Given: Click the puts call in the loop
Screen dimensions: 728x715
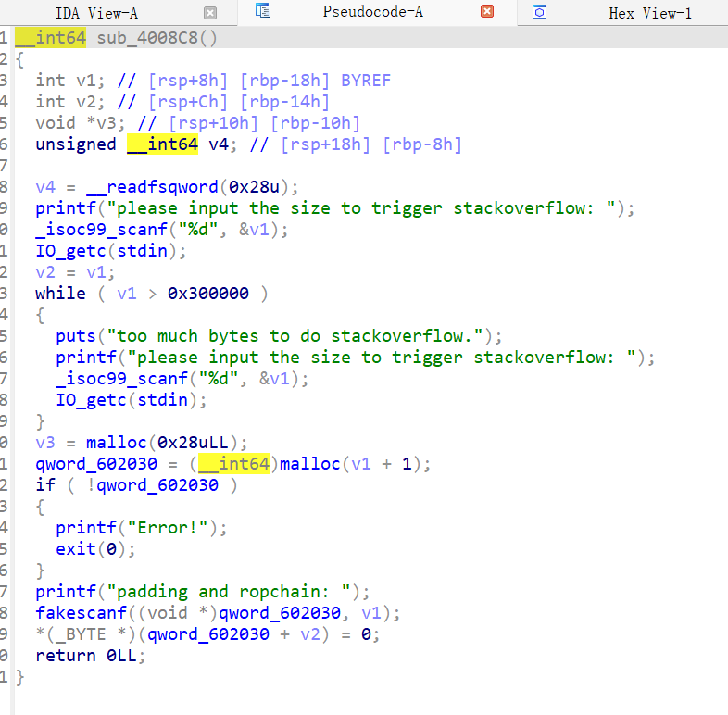Looking at the screenshot, I should (75, 335).
